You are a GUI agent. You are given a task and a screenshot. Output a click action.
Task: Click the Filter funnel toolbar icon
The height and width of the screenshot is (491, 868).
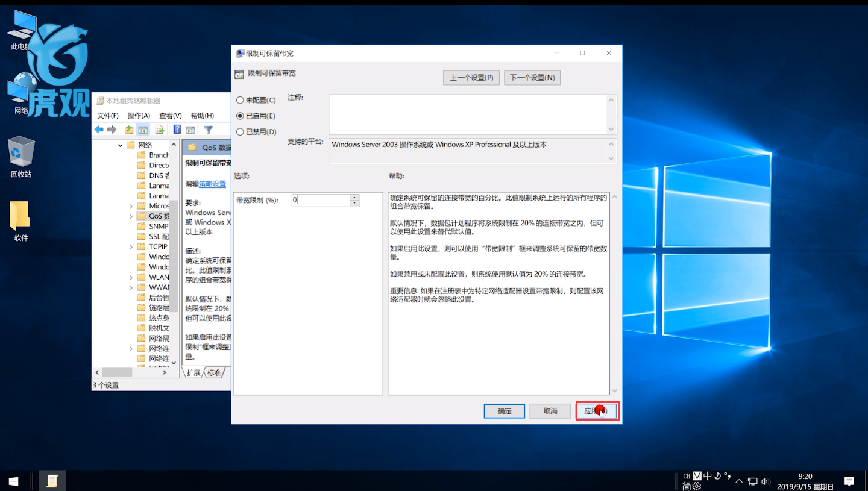[208, 130]
